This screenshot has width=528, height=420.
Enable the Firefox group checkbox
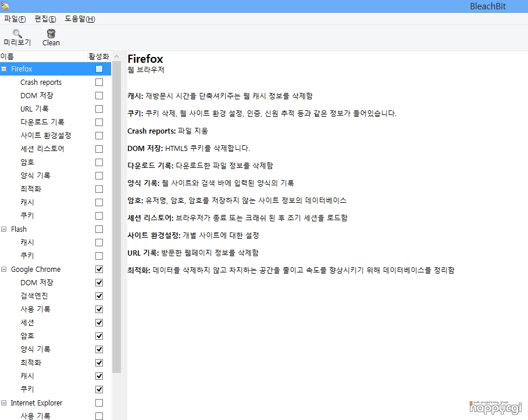(99, 69)
